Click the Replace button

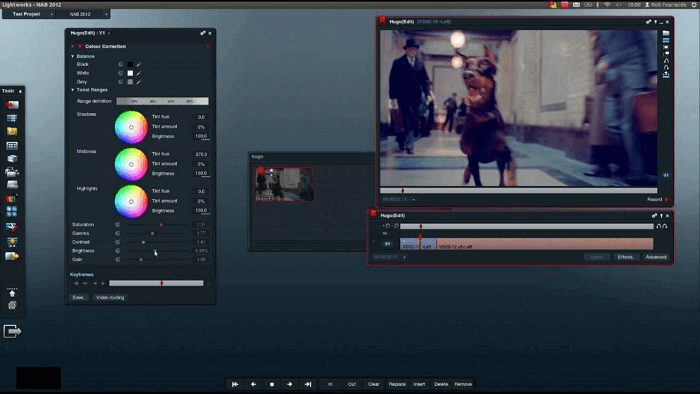click(397, 384)
